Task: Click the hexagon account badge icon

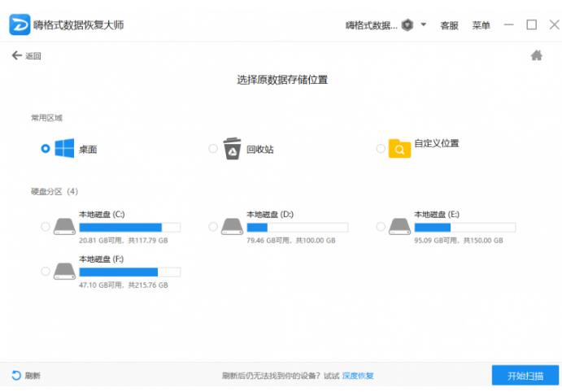Action: coord(407,25)
